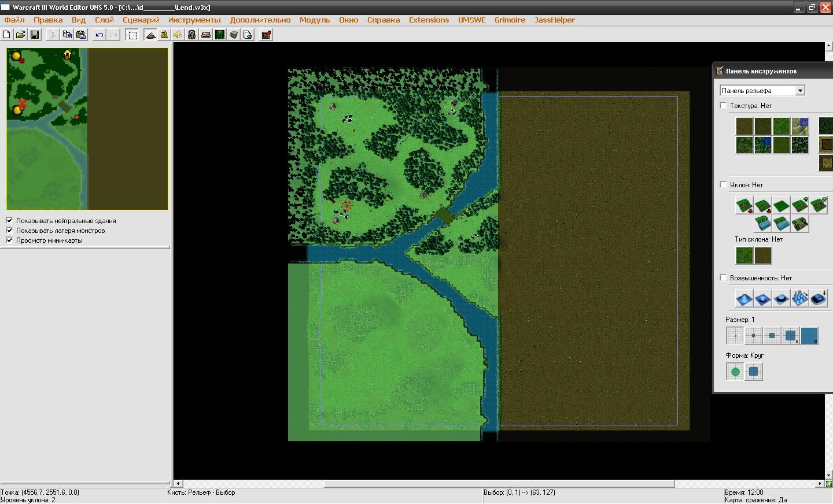Undo the last action with the blue arrow

[99, 35]
